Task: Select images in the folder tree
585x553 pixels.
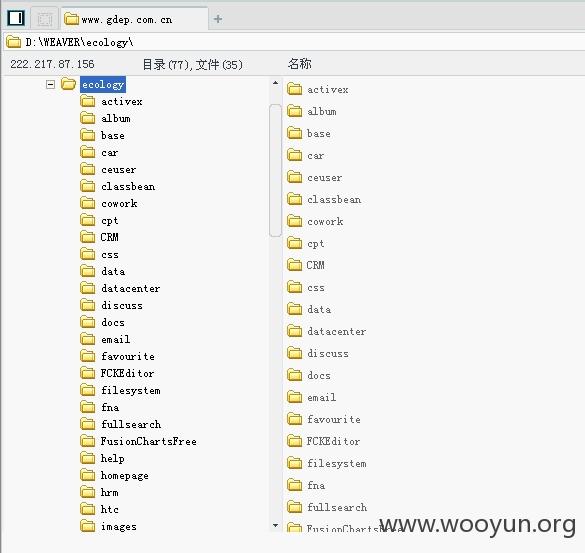Action: pos(119,526)
